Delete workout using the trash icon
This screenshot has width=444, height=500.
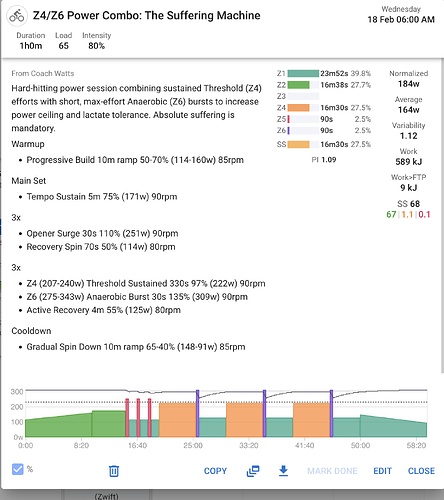114,471
